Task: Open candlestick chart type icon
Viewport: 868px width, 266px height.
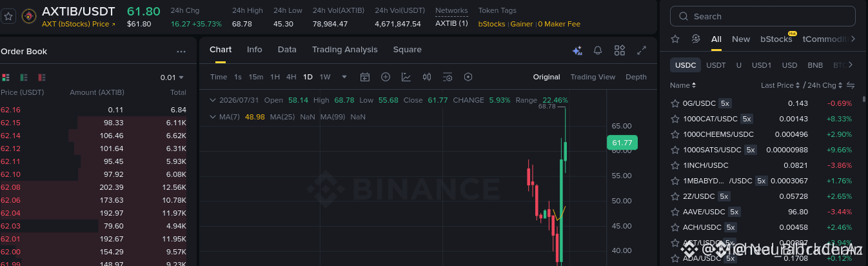Action: tap(427, 77)
